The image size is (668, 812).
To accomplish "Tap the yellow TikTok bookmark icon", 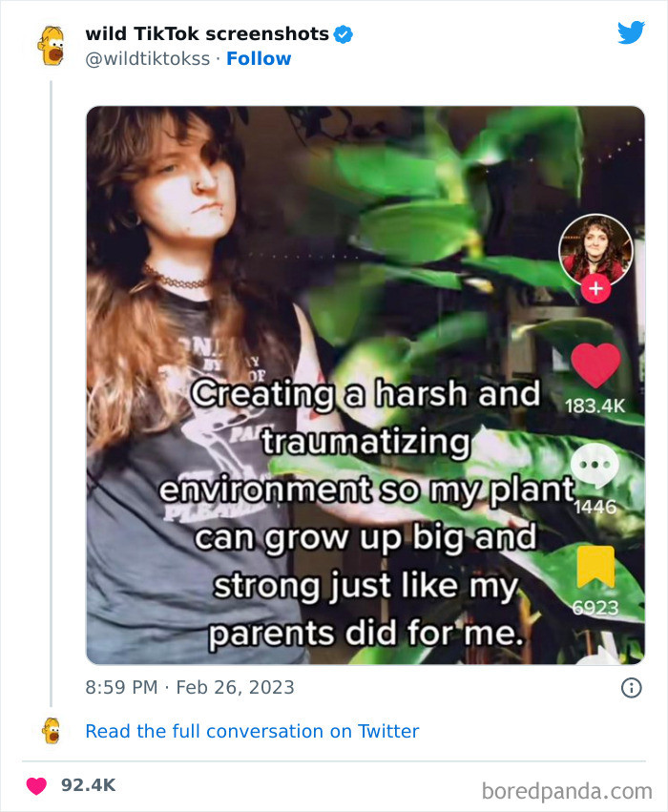I will [595, 568].
